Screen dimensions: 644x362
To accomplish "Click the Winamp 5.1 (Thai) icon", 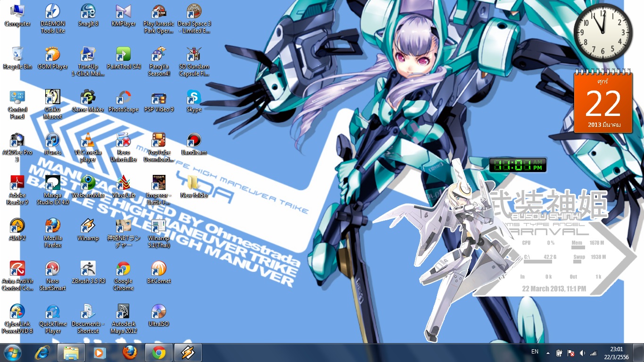I will pyautogui.click(x=159, y=233).
